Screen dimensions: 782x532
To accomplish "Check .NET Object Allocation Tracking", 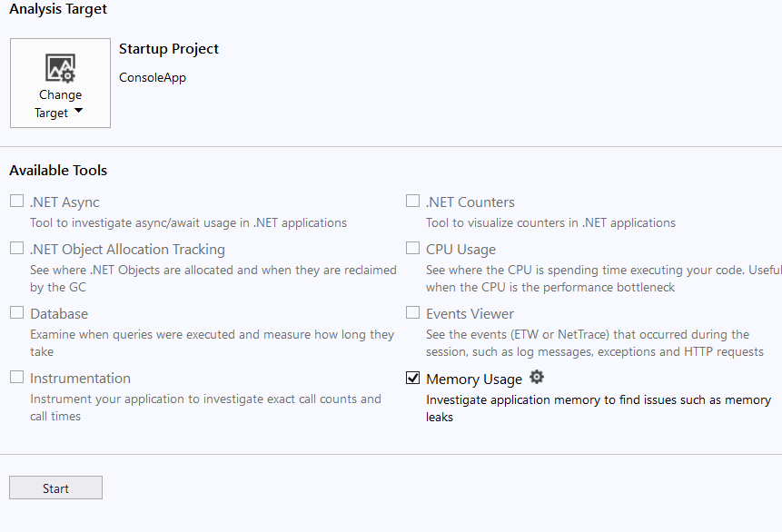I will pos(15,248).
